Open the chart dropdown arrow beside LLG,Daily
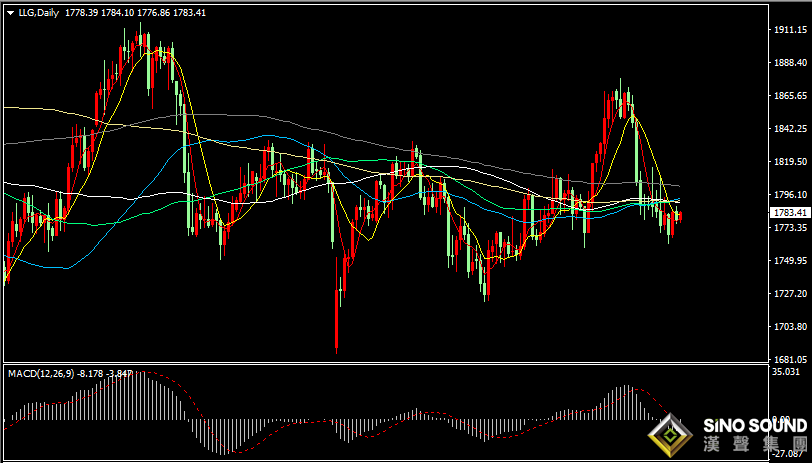 point(10,13)
